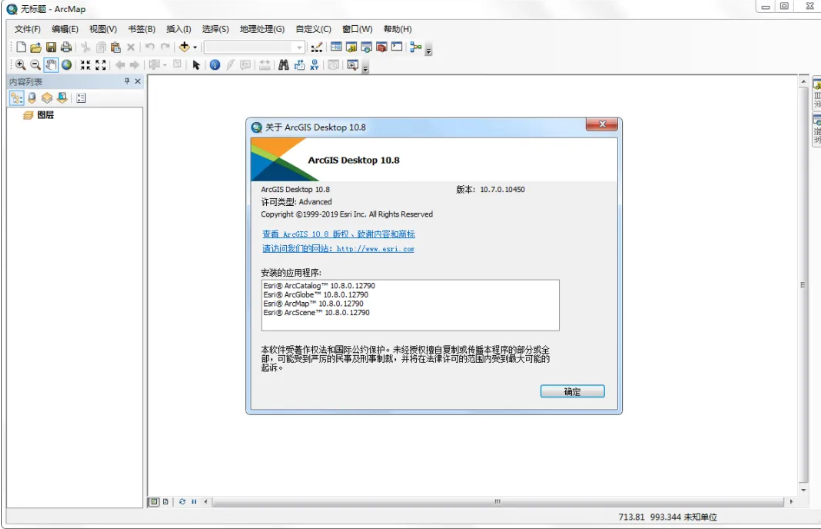Click the Add Data yellow plus icon

184,47
